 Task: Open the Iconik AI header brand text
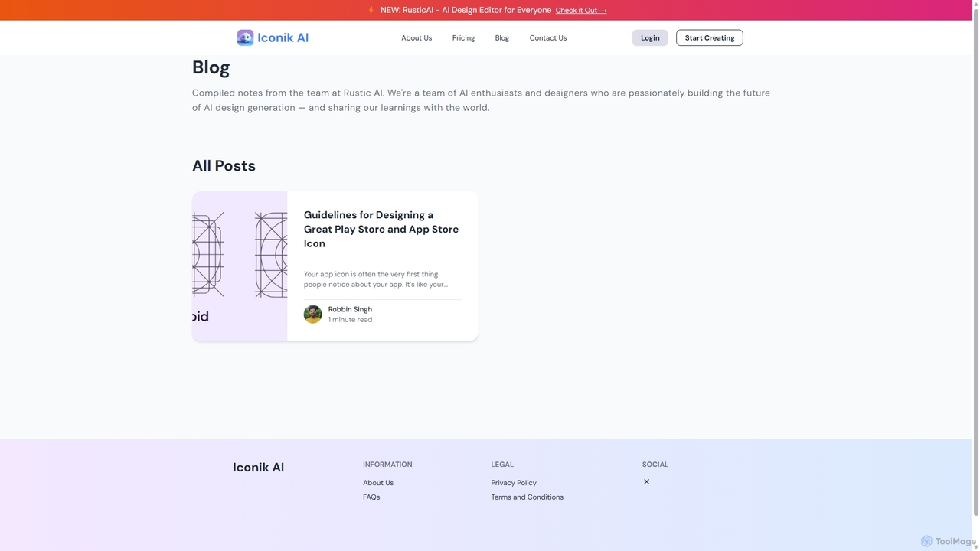[283, 37]
